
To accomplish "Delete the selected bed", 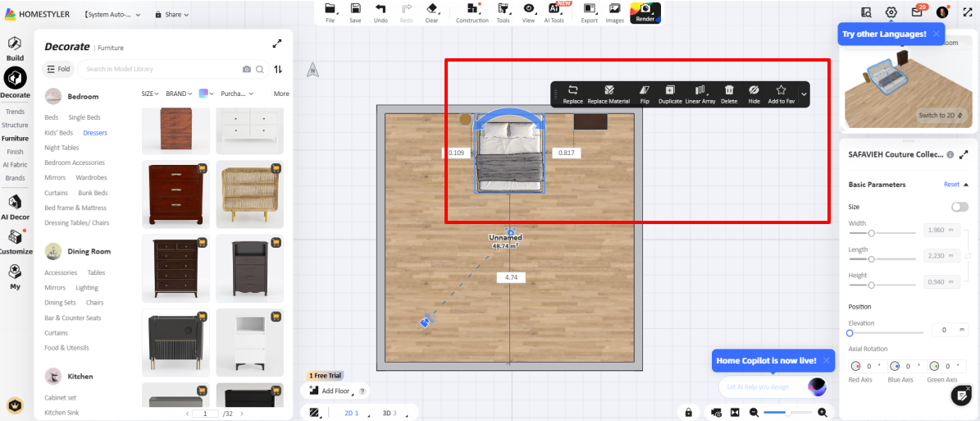I will click(729, 94).
